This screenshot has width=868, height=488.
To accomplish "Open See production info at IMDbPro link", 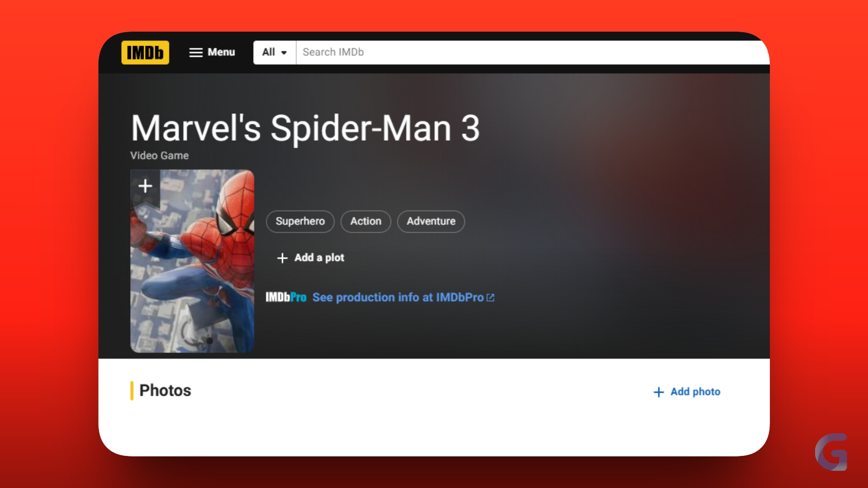I will coord(403,297).
